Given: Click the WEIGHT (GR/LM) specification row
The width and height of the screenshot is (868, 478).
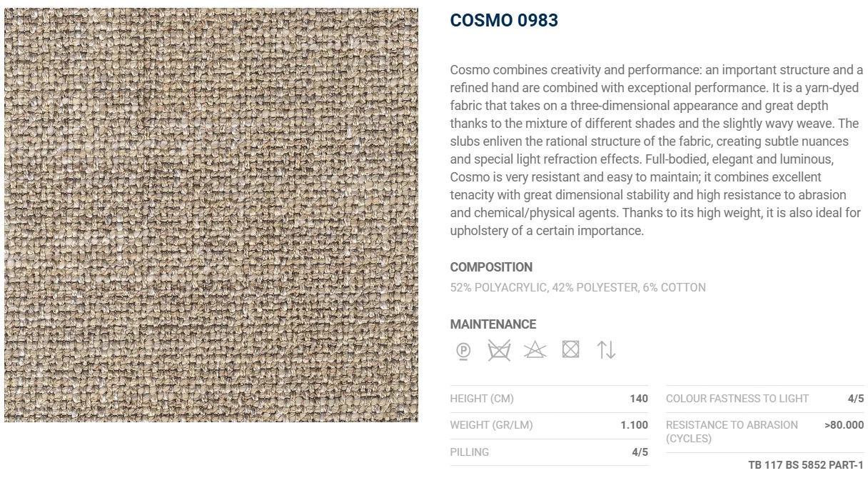Looking at the screenshot, I should coord(549,425).
